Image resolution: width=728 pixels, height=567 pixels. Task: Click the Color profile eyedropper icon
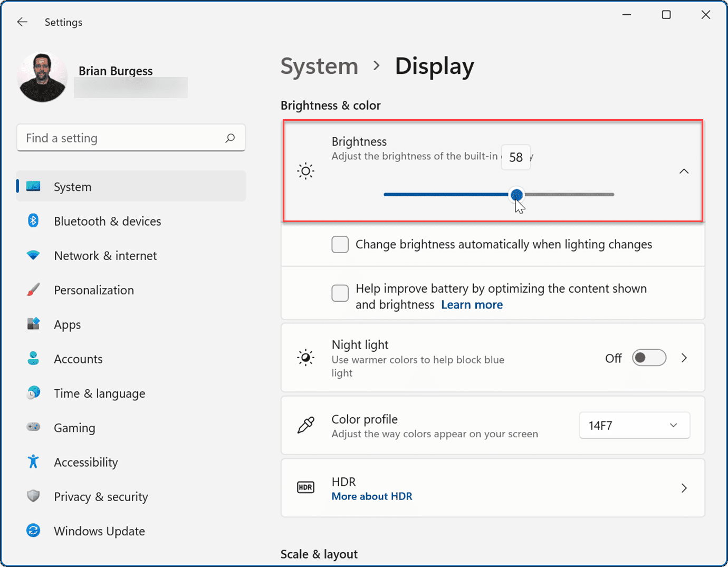pyautogui.click(x=305, y=425)
